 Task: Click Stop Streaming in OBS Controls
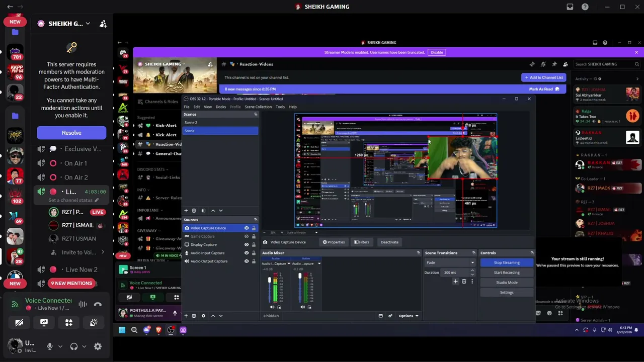coord(507,262)
